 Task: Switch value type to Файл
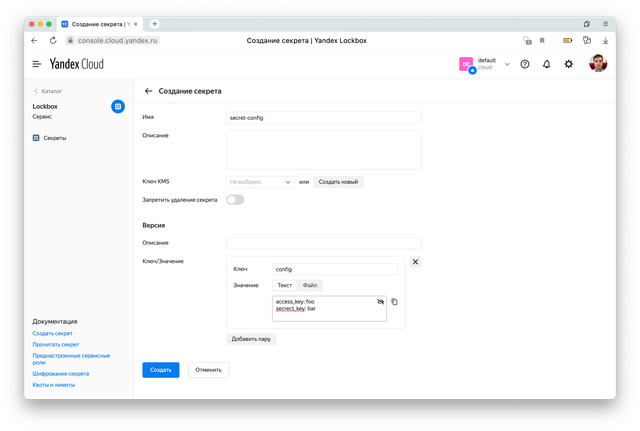point(310,285)
